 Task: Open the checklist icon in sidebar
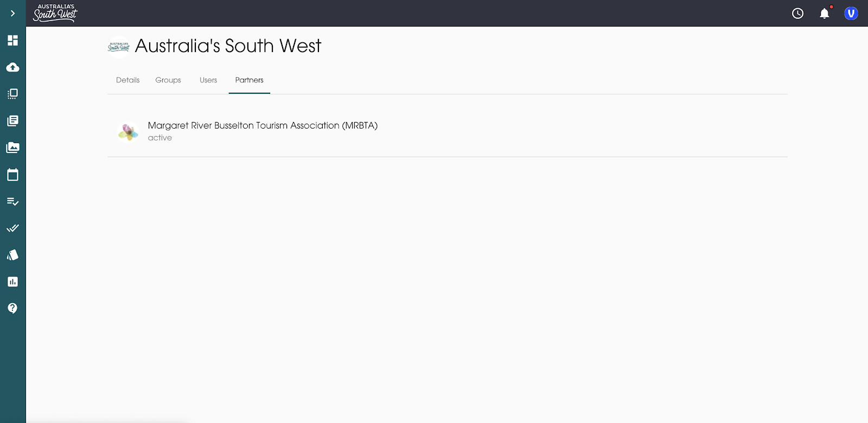[x=12, y=201]
